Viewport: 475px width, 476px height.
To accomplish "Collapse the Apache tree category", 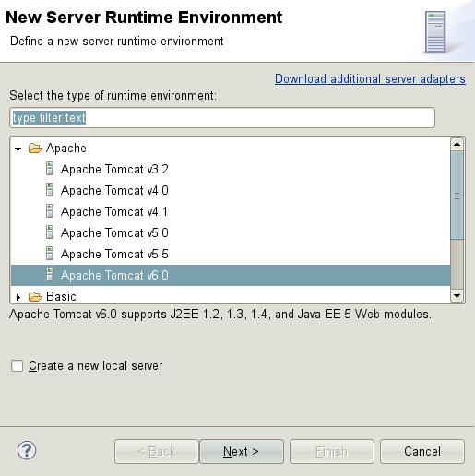I will pos(18,149).
